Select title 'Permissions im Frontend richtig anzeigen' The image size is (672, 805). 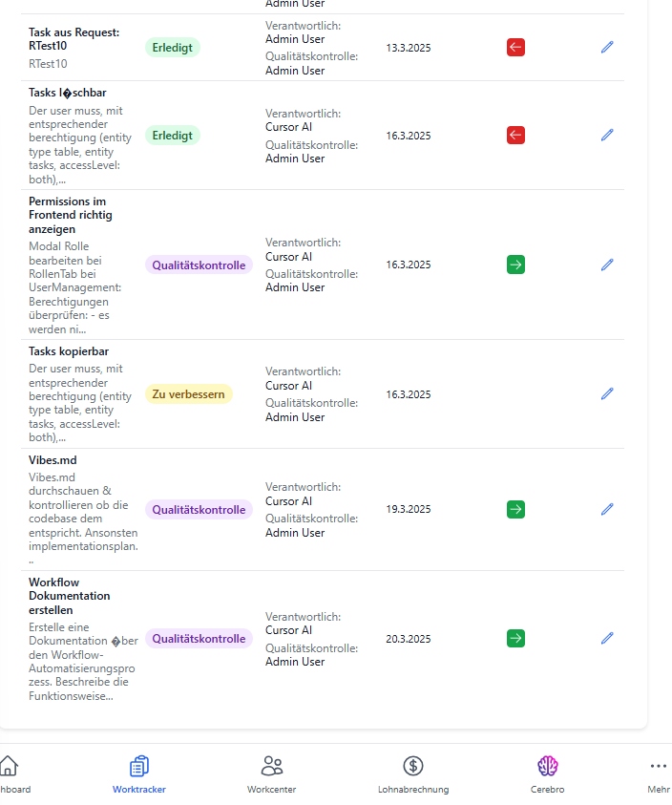click(x=71, y=215)
